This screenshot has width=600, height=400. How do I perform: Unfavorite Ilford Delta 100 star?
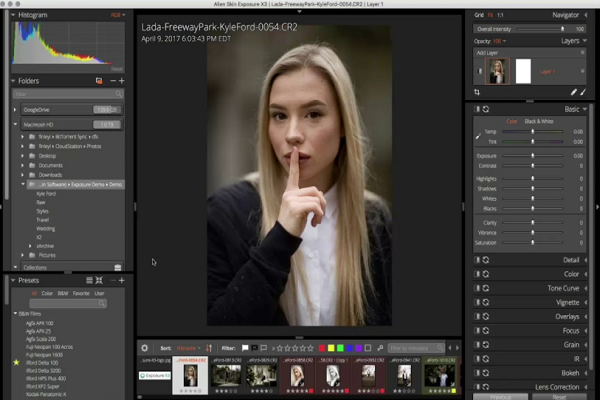[16, 362]
